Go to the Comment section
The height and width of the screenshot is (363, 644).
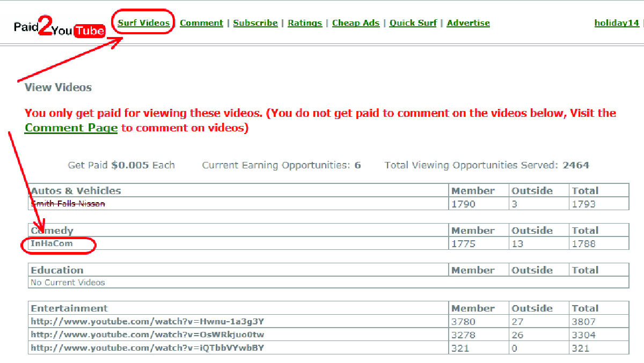pos(201,23)
